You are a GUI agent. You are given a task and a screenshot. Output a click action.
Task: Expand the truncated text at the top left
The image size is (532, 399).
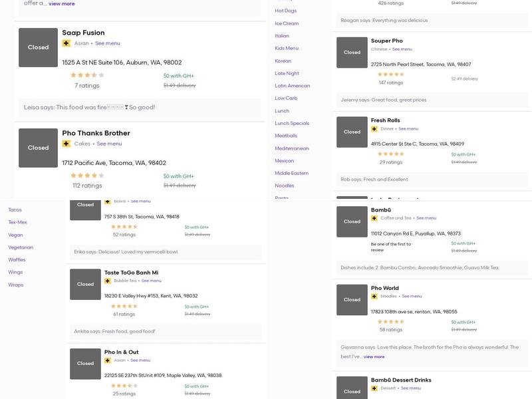point(61,4)
